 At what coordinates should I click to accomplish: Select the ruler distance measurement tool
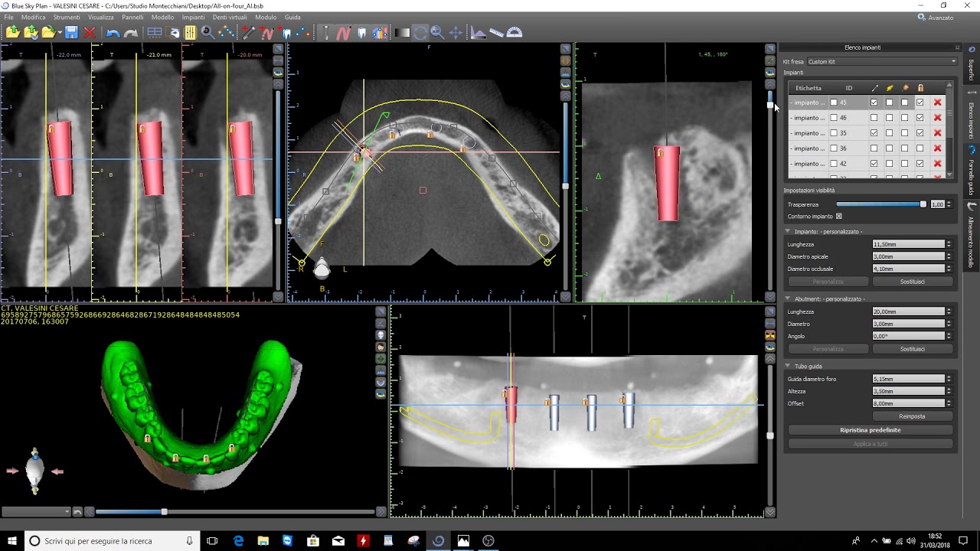(x=496, y=33)
